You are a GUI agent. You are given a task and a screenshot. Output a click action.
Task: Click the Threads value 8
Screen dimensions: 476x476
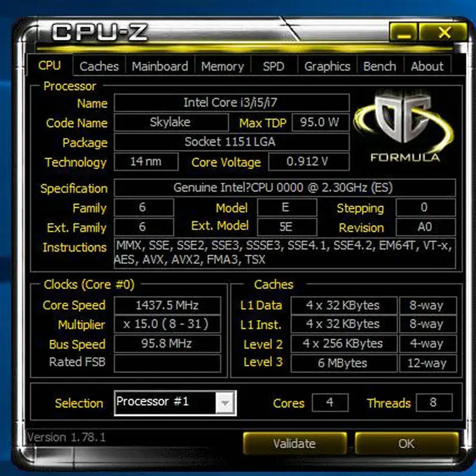click(x=434, y=403)
